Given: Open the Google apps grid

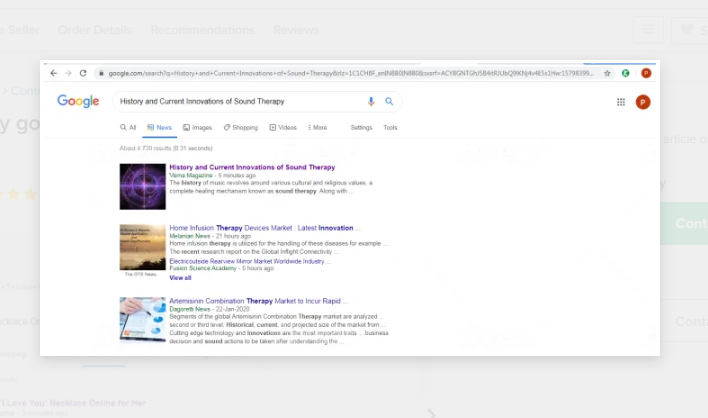Looking at the screenshot, I should [621, 101].
